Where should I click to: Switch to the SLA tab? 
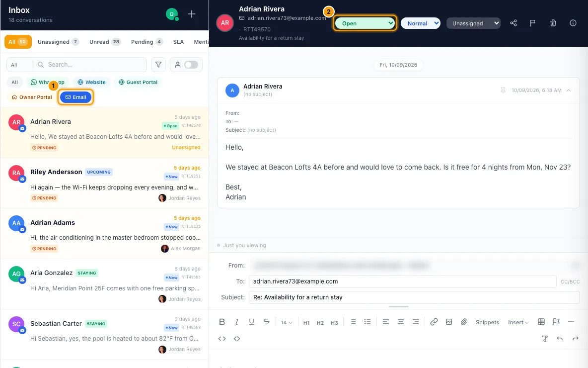coord(178,42)
